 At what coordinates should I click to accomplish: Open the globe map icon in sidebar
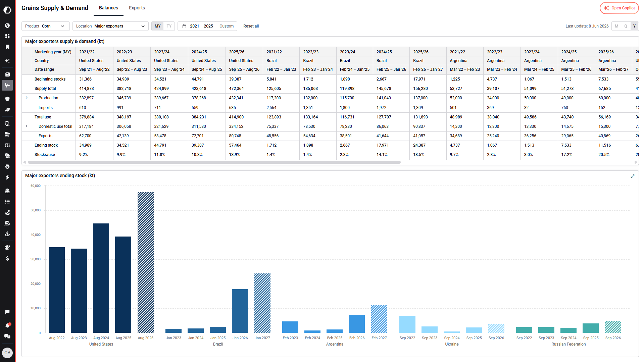(x=7, y=25)
